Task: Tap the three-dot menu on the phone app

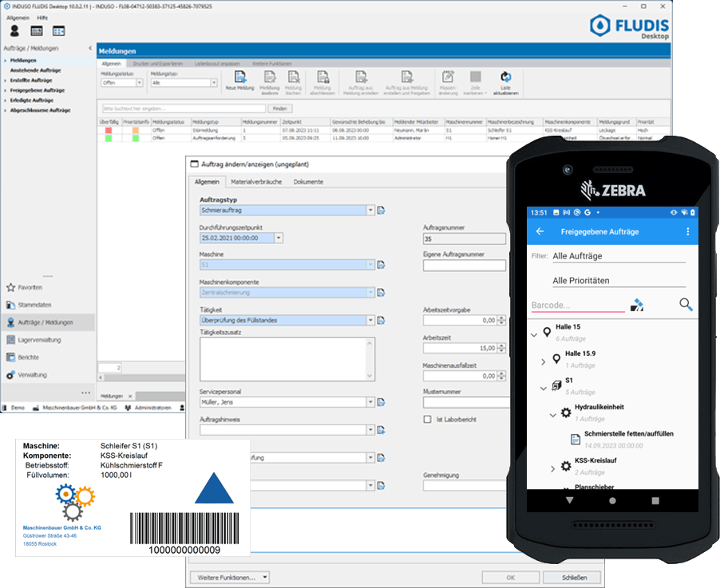Action: click(x=687, y=231)
